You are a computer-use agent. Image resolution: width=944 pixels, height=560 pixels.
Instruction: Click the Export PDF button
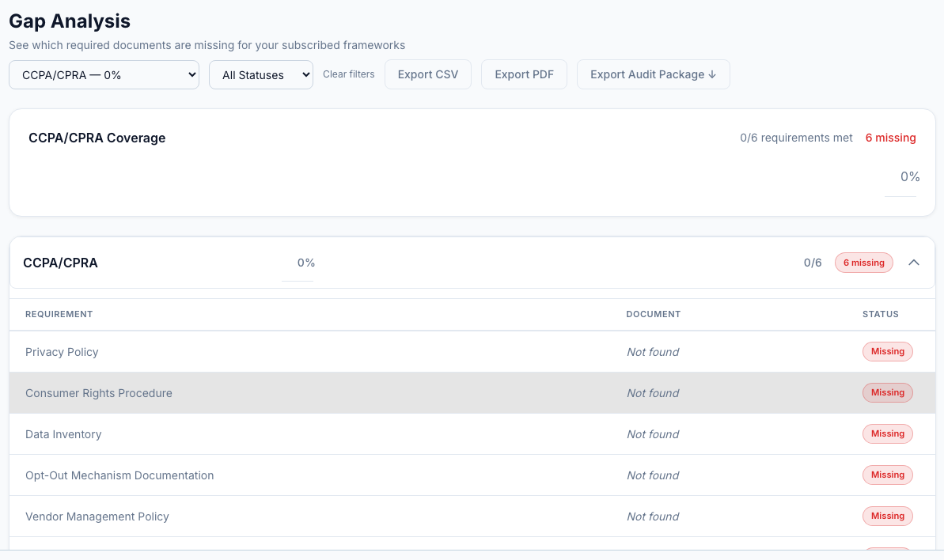click(x=524, y=74)
